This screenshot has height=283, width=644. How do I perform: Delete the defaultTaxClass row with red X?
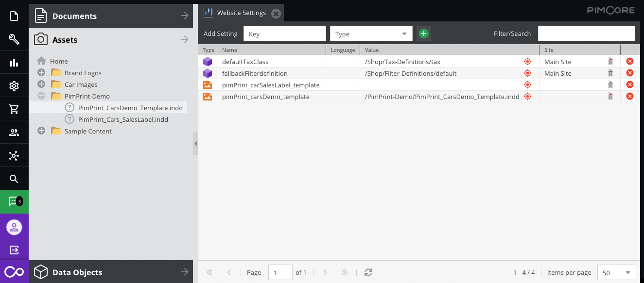pyautogui.click(x=630, y=62)
